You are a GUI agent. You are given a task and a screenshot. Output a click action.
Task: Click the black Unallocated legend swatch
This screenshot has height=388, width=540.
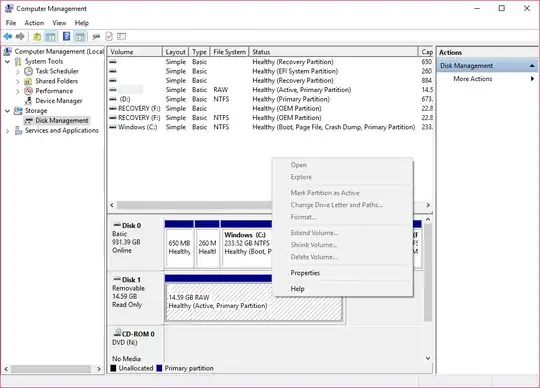click(113, 368)
